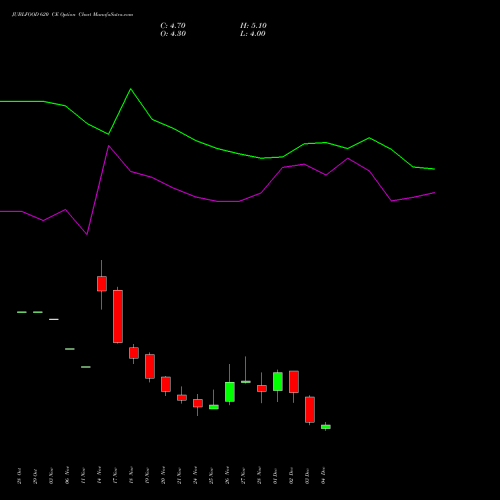Click the 29 Oct date label
Screen dimensions: 500x500
[35, 476]
